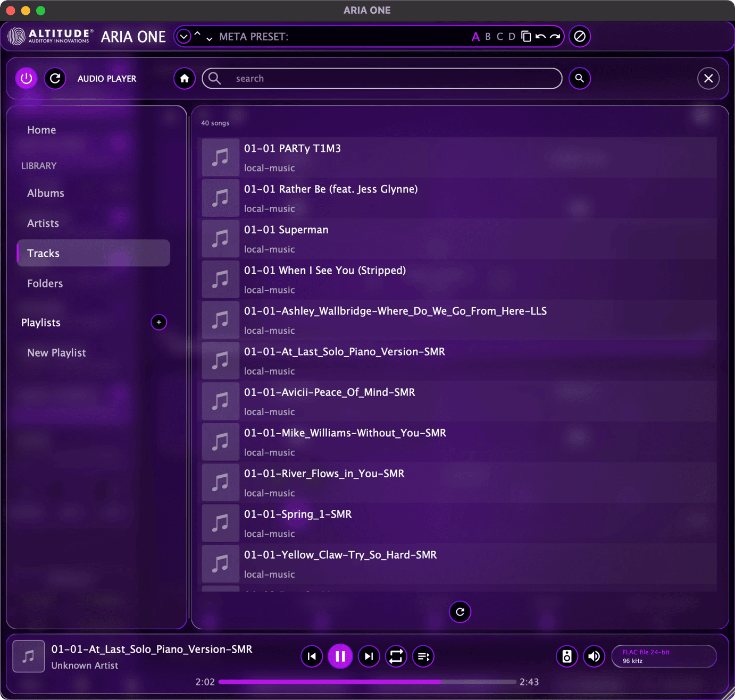
Task: Select next preset with down chevron
Action: point(209,39)
